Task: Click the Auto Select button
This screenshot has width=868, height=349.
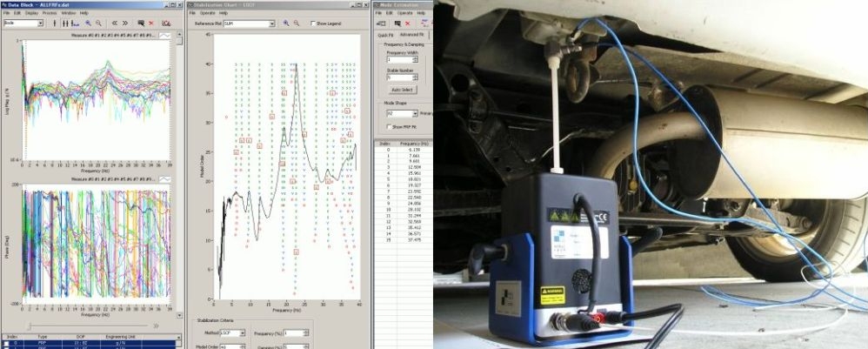Action: click(x=403, y=90)
